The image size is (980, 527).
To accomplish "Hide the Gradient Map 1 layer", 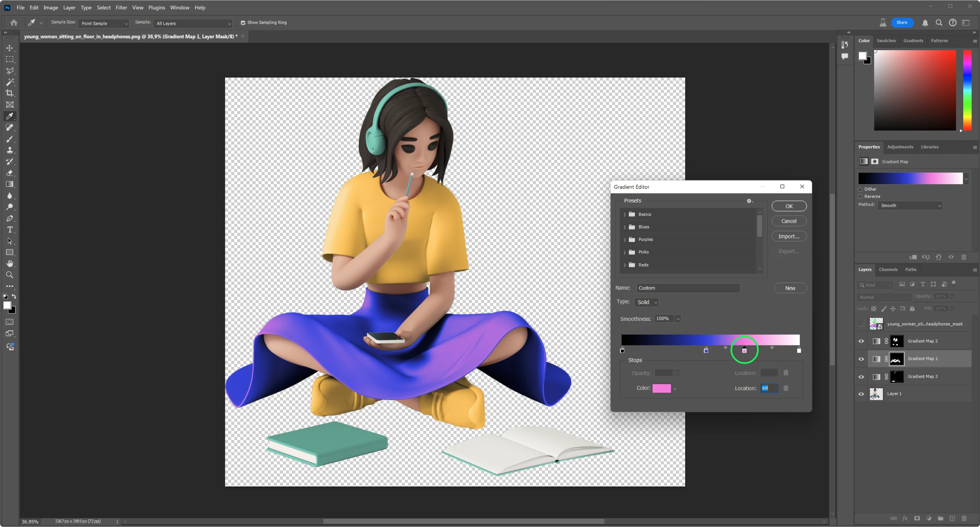I will pos(861,359).
